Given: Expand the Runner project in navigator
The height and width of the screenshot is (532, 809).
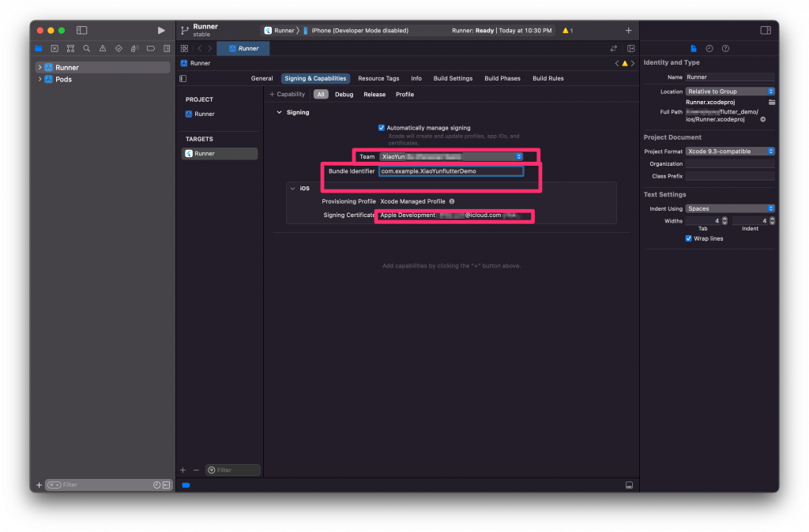Looking at the screenshot, I should (40, 68).
